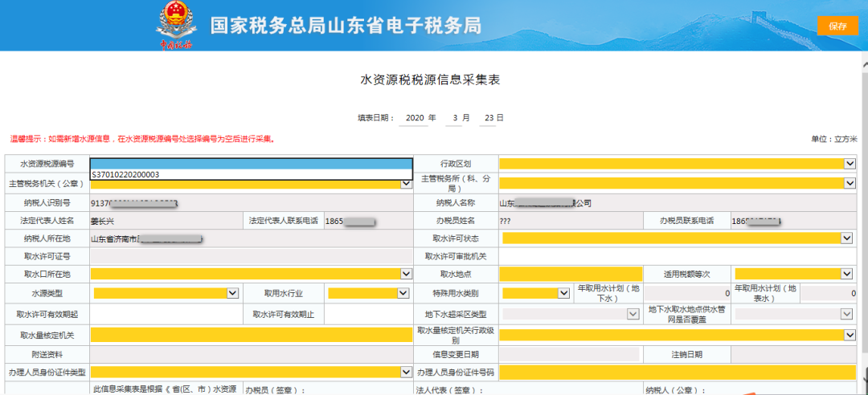Choose the blank highlighted option in 水资源税源编号 list

pos(251,163)
